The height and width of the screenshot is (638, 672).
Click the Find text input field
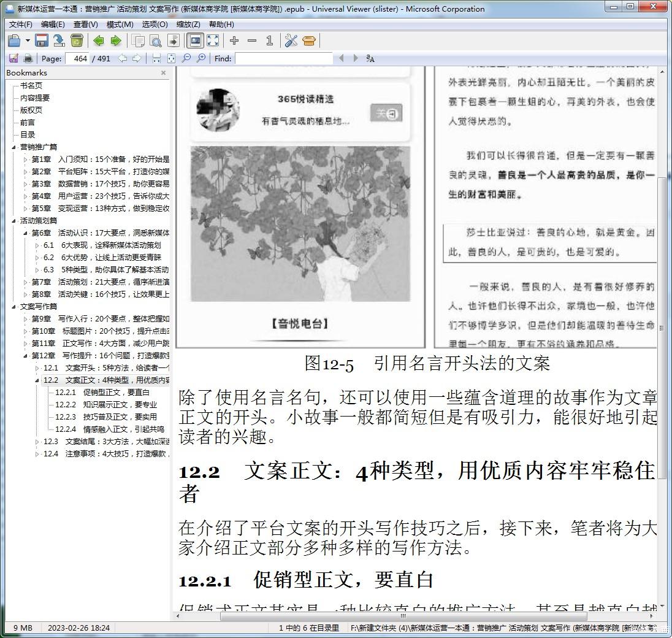(x=283, y=58)
